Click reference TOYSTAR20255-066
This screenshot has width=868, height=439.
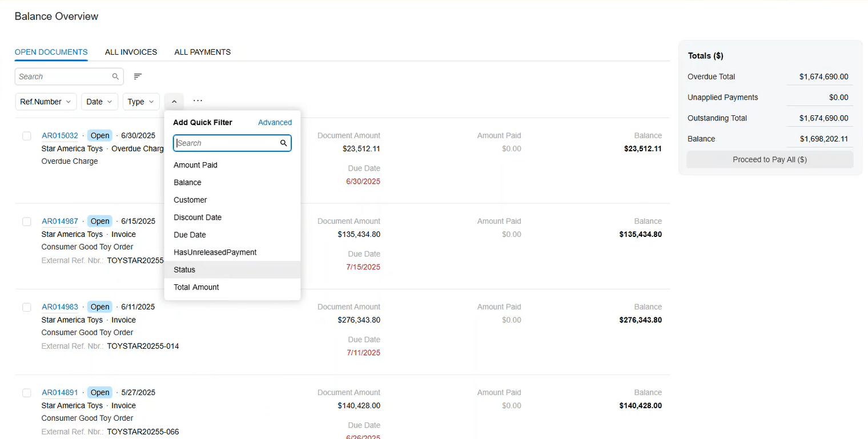click(x=143, y=432)
